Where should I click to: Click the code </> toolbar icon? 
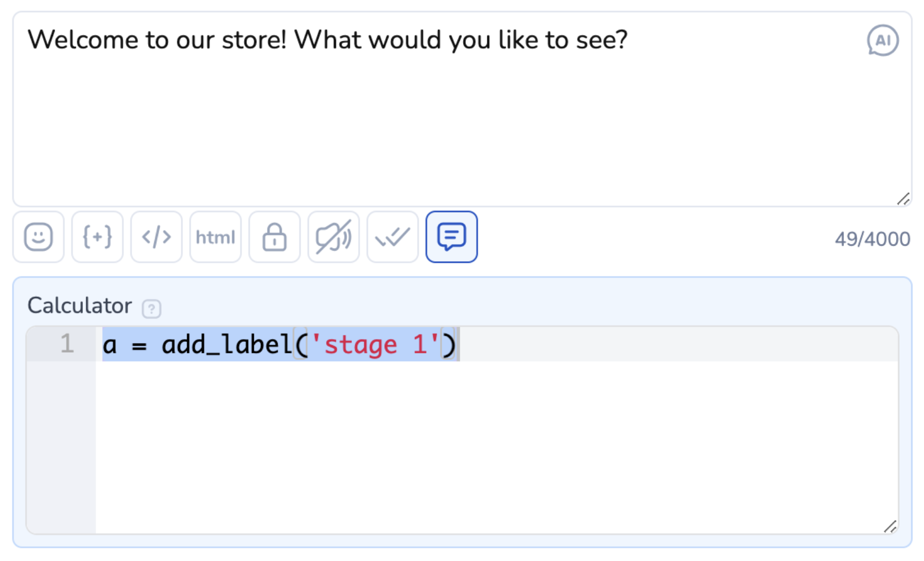(x=156, y=237)
